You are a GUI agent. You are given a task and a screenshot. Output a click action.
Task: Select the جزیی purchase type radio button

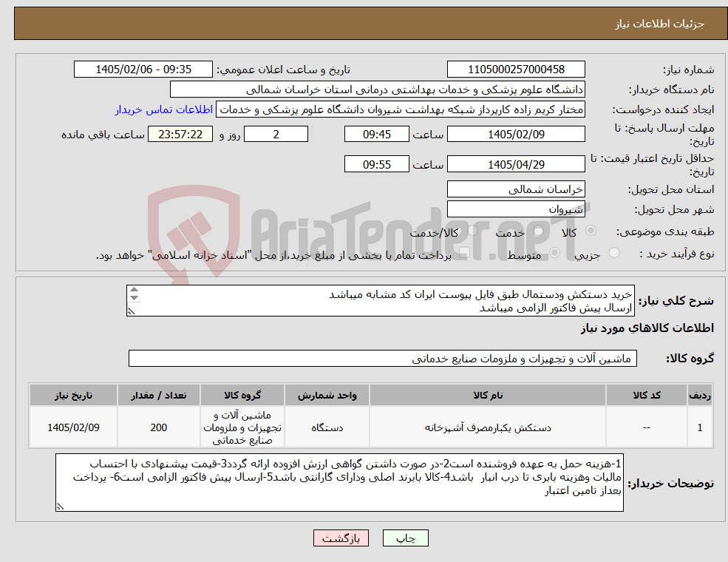pos(613,253)
